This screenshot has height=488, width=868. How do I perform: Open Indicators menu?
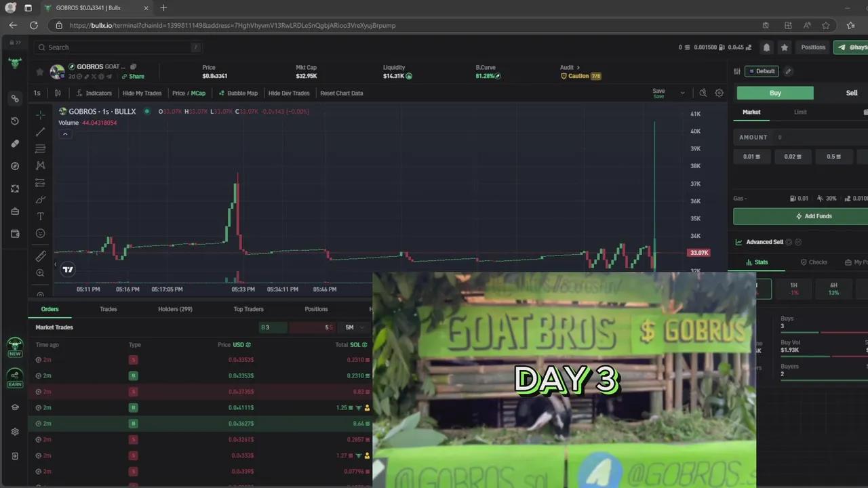coord(94,93)
